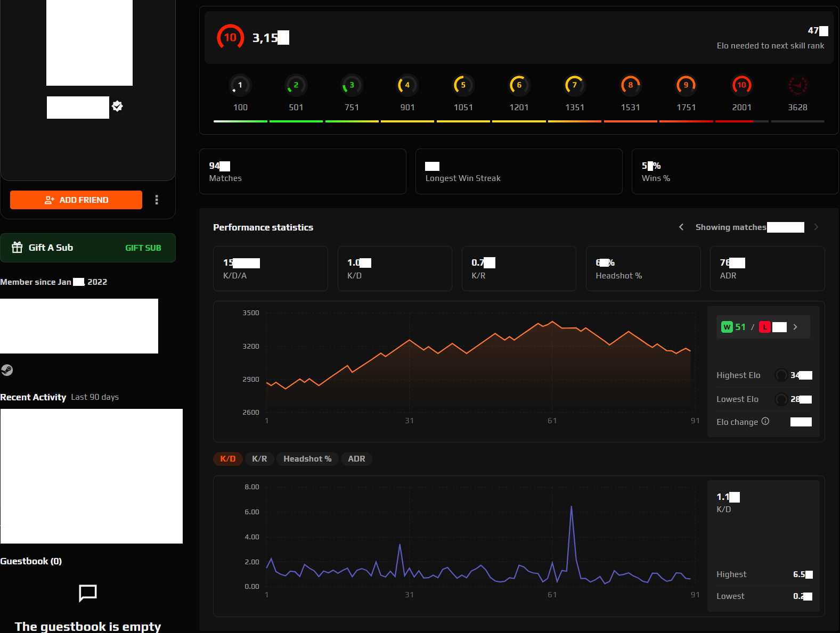Click the Steam platform icon
840x633 pixels.
[7, 370]
